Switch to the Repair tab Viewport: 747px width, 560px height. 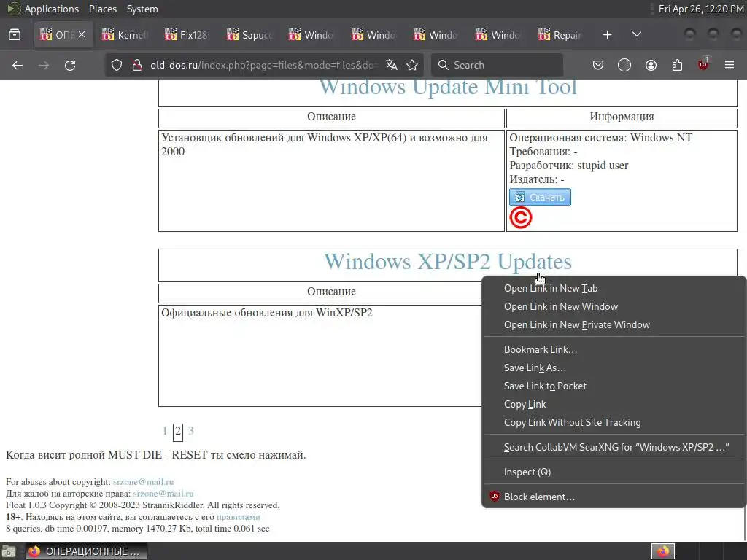pyautogui.click(x=561, y=35)
